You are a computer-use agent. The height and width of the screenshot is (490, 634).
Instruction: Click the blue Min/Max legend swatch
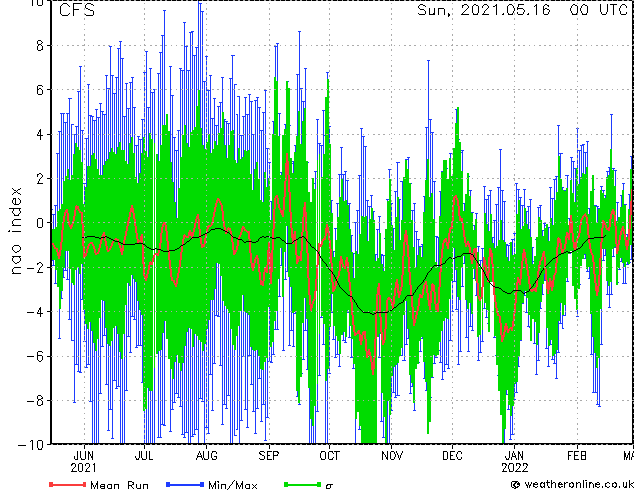pyautogui.click(x=185, y=484)
